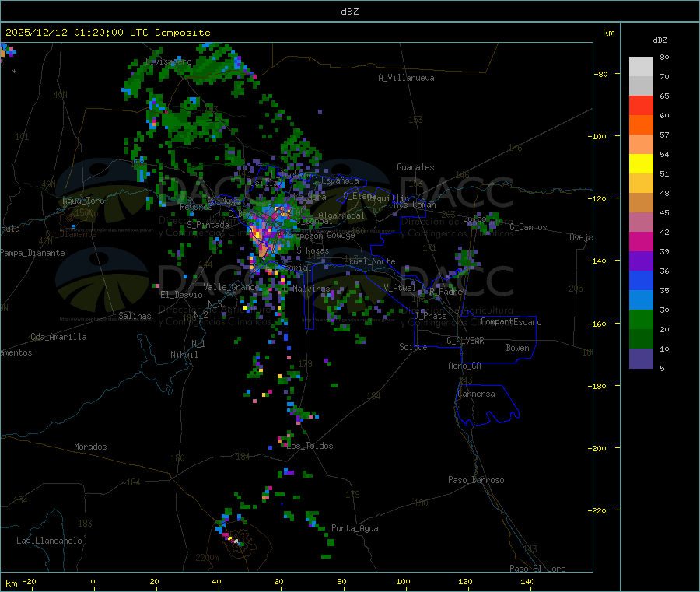Click the 45 dBZ brown legend swatch

click(x=641, y=203)
